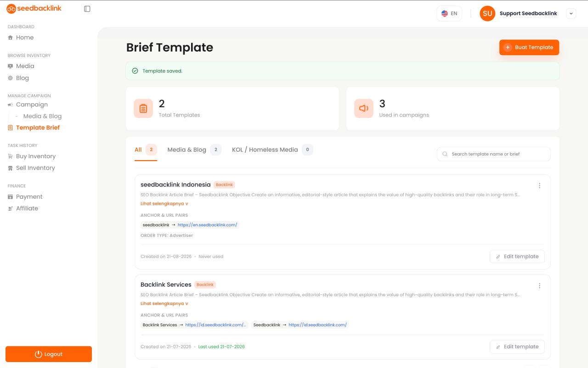Viewport: 588px width, 368px height.
Task: Open Home in the sidebar
Action: click(25, 38)
